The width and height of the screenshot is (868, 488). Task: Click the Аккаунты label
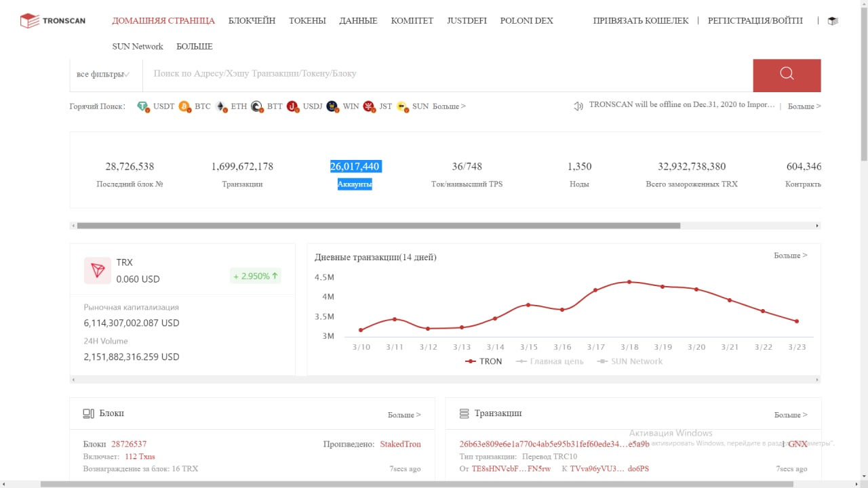tap(355, 184)
